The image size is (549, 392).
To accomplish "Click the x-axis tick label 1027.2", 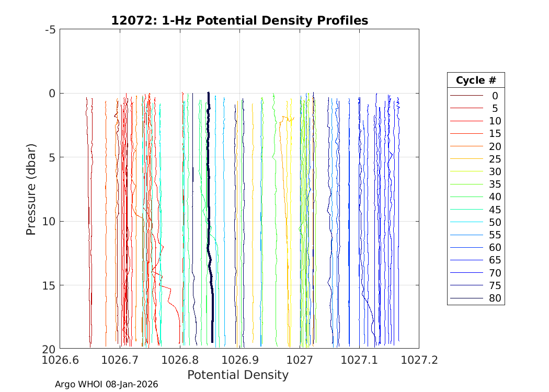I will coord(419,360).
